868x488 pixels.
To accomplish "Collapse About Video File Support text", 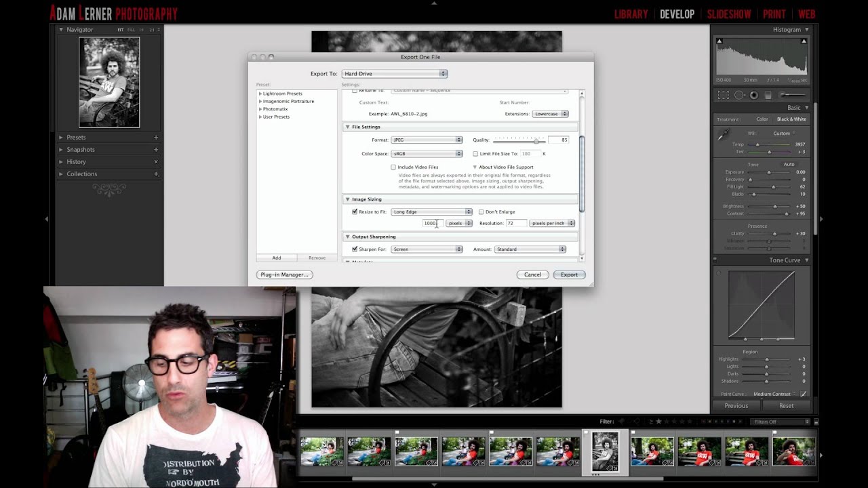I will 475,167.
